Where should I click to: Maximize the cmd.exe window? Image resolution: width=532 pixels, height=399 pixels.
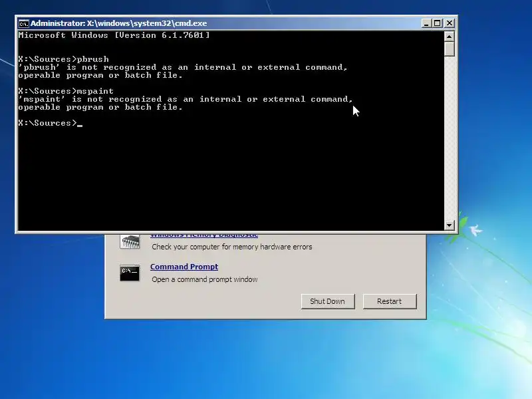[x=438, y=23]
